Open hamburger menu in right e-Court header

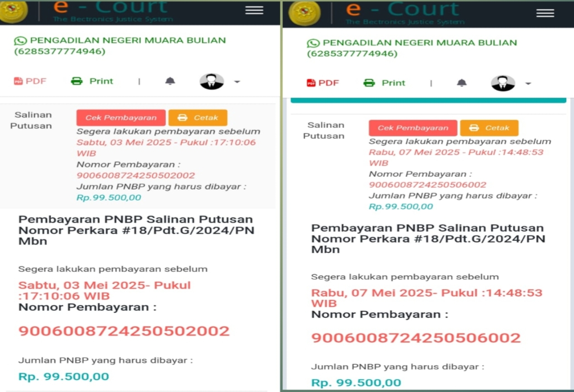click(x=545, y=13)
